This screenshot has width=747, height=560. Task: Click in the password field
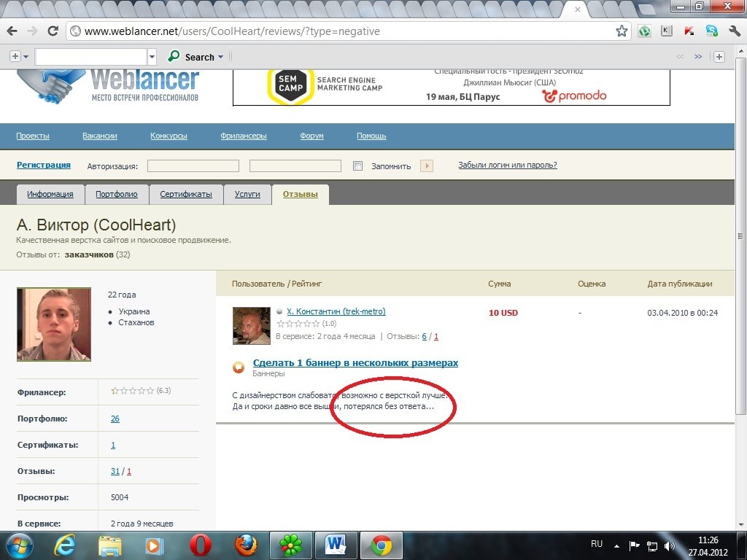295,166
